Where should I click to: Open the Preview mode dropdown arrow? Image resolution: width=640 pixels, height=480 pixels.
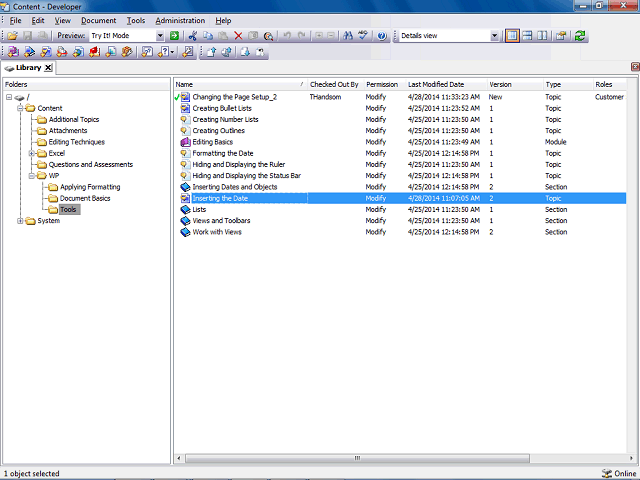coord(160,36)
